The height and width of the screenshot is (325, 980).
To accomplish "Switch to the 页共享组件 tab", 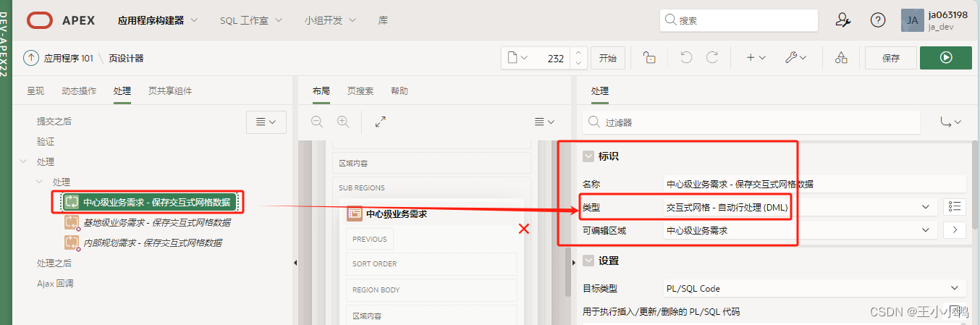I will tap(170, 90).
